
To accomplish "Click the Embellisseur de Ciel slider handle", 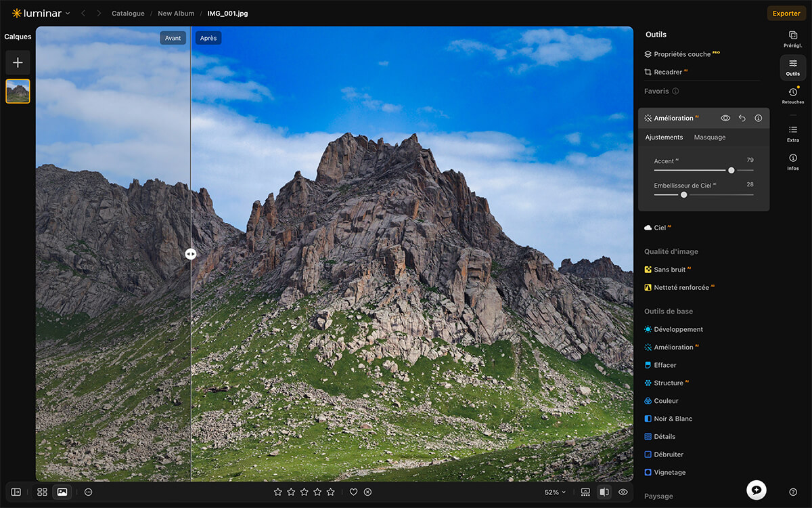I will [683, 194].
